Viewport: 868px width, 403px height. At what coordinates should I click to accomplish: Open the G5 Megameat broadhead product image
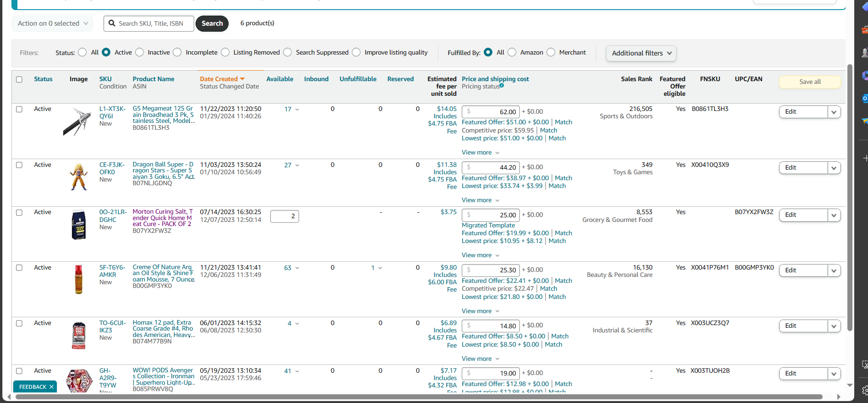pos(77,121)
